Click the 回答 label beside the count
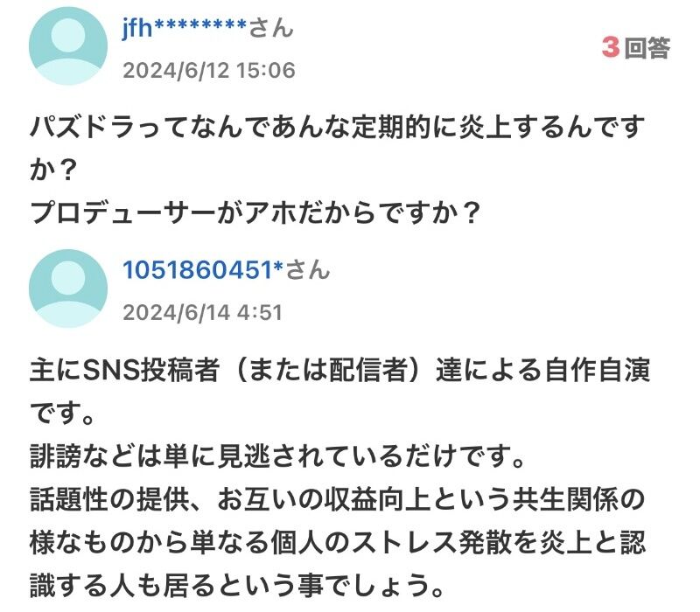 (647, 48)
